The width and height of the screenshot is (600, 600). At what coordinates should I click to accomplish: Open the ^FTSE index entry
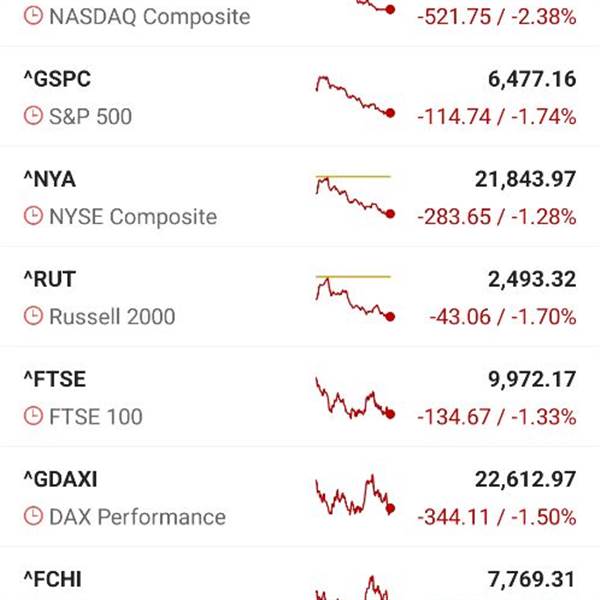[x=54, y=379]
